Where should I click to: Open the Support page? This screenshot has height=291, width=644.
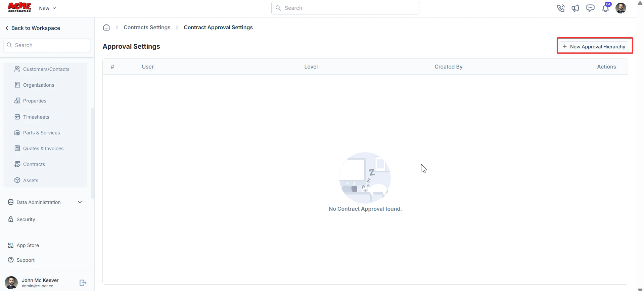pos(21,260)
